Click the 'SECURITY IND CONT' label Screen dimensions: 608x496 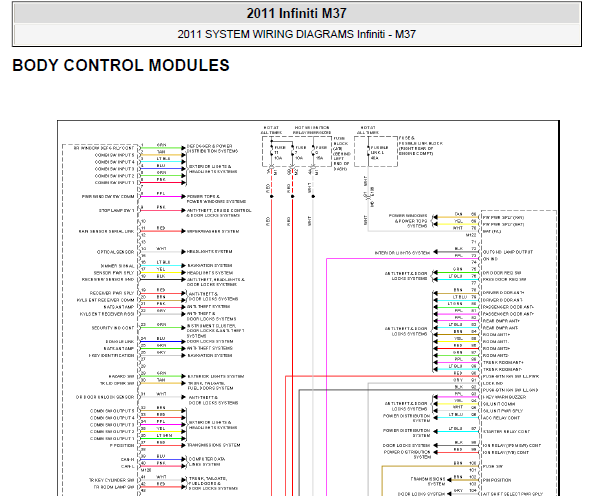pos(113,328)
